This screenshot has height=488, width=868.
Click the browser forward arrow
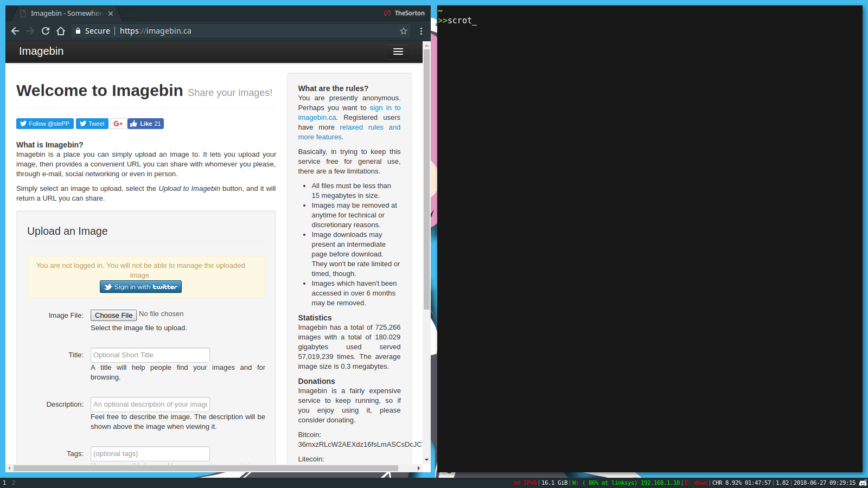30,31
